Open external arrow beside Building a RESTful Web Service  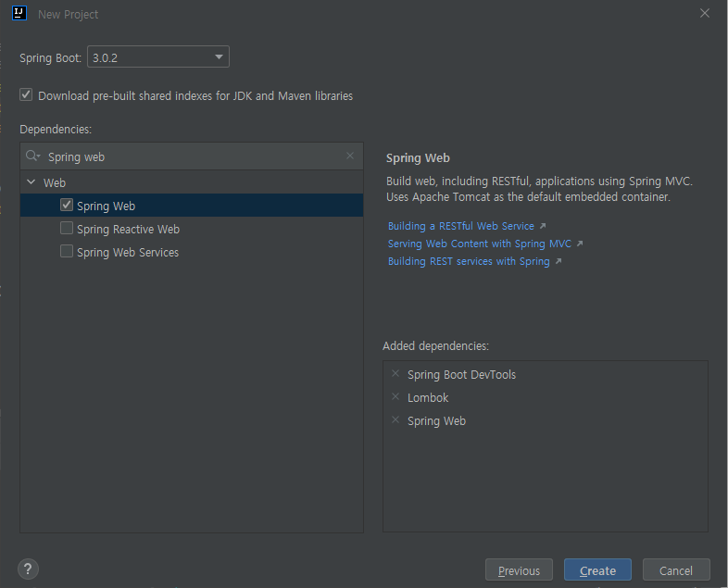pyautogui.click(x=542, y=226)
